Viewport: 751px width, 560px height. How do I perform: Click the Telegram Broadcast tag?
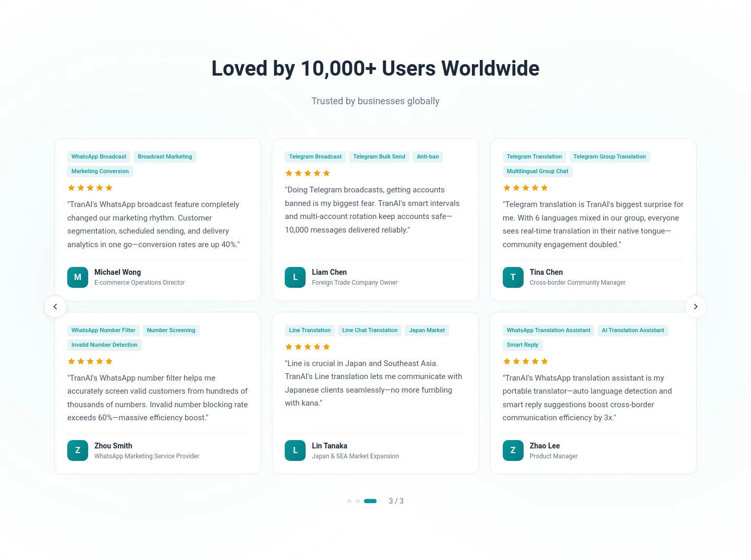(316, 156)
